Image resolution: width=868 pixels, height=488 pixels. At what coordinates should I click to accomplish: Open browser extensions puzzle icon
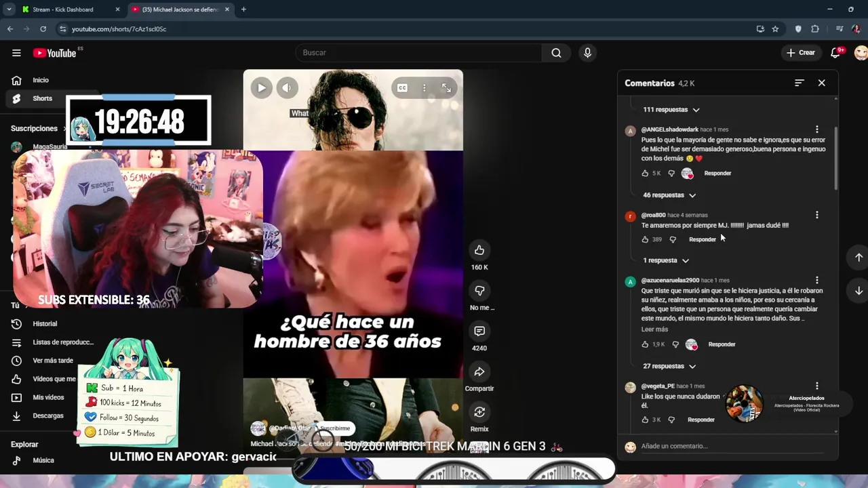tap(815, 29)
